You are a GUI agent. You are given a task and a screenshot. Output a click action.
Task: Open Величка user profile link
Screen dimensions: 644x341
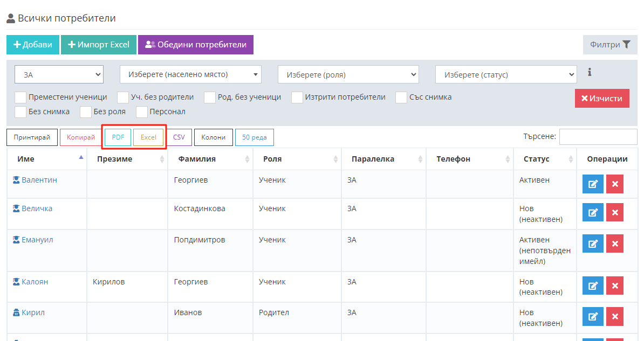pos(37,208)
